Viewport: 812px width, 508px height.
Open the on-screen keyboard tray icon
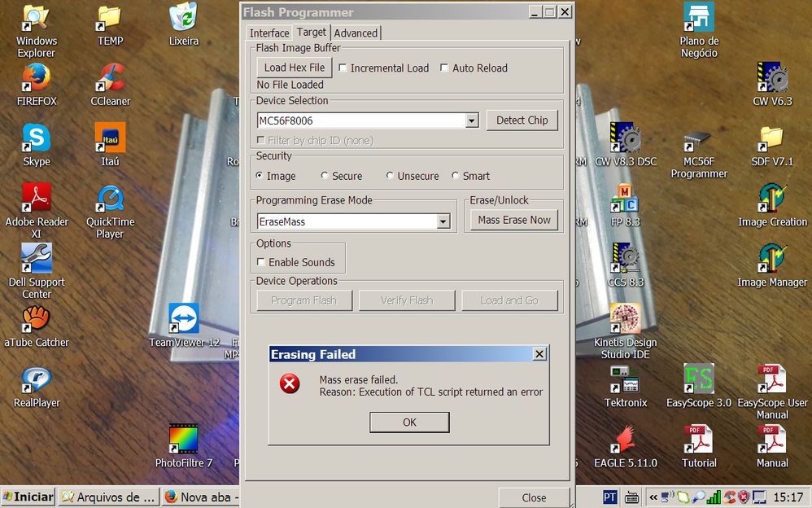pyautogui.click(x=631, y=498)
